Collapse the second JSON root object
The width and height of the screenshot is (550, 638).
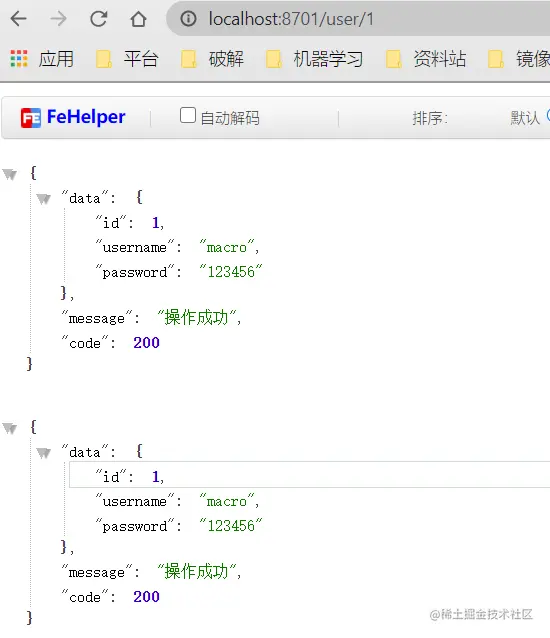[9, 428]
